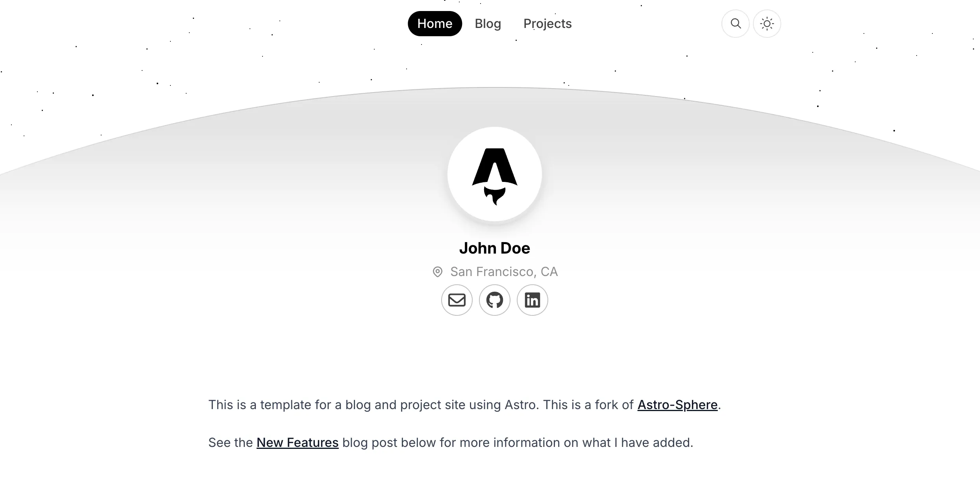Click the location pin icon
The image size is (980, 504).
pyautogui.click(x=438, y=272)
